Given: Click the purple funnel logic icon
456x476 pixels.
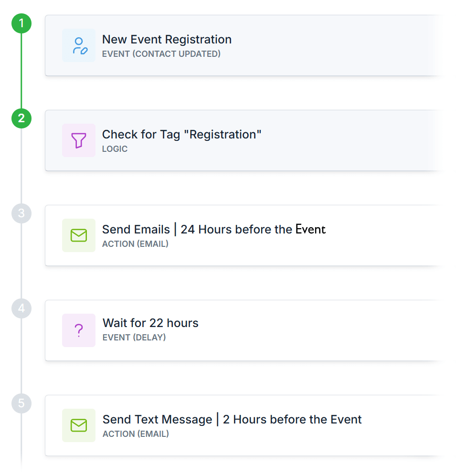Looking at the screenshot, I should tap(79, 140).
